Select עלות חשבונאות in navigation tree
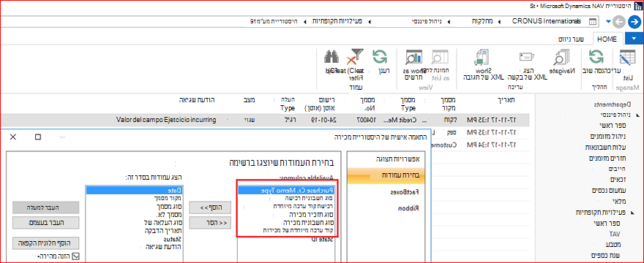 coord(605,147)
